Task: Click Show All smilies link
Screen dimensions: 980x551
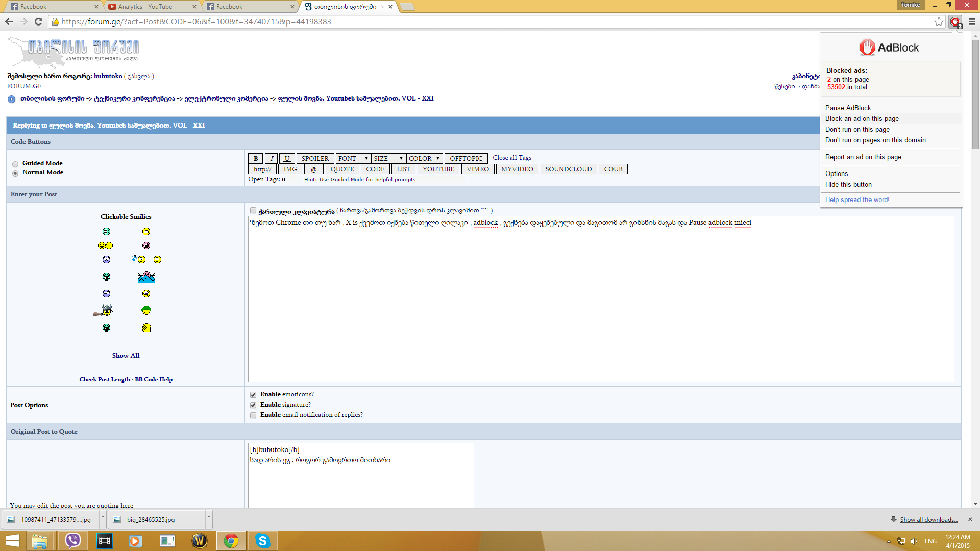Action: [x=126, y=356]
